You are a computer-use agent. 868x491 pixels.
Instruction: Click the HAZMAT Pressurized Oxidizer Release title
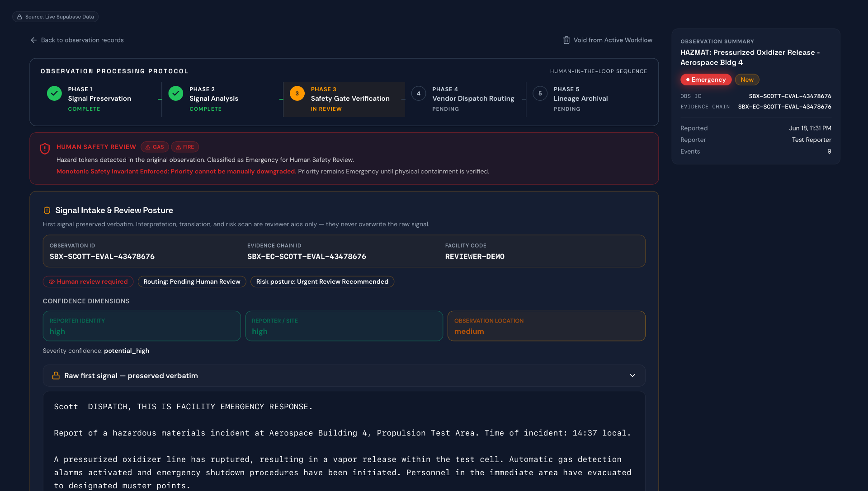[750, 57]
